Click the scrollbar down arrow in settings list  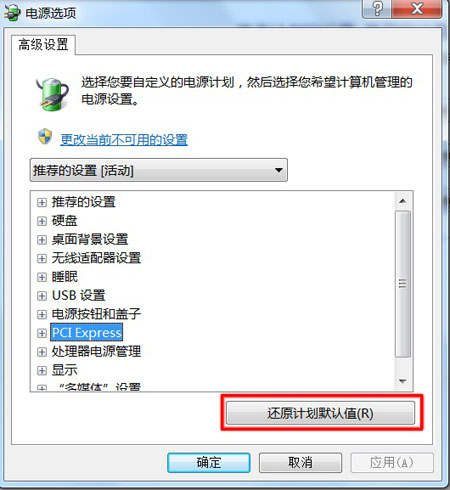(403, 381)
